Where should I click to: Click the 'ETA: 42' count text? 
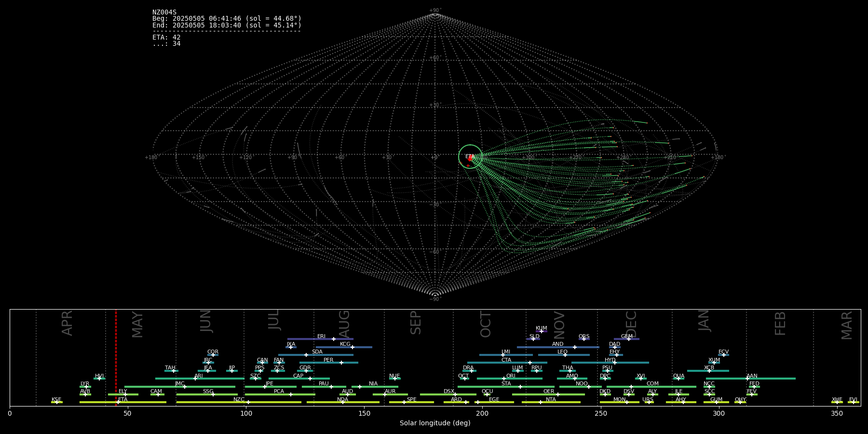166,37
